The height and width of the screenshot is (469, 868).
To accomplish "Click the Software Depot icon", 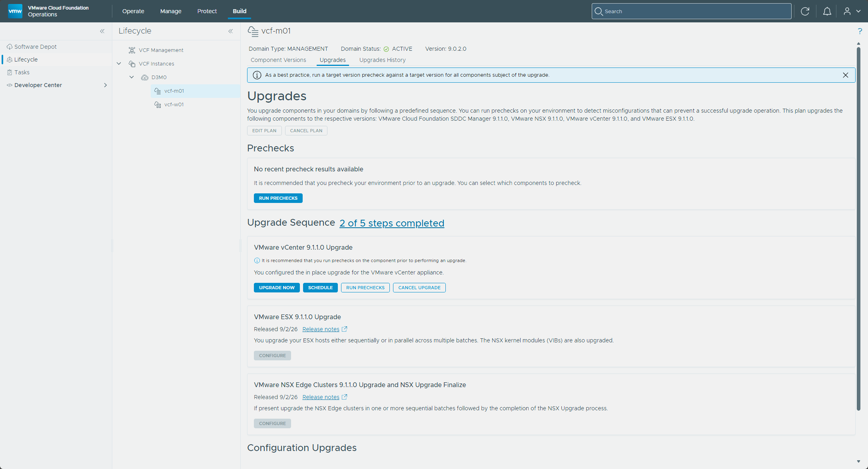I will pyautogui.click(x=10, y=47).
